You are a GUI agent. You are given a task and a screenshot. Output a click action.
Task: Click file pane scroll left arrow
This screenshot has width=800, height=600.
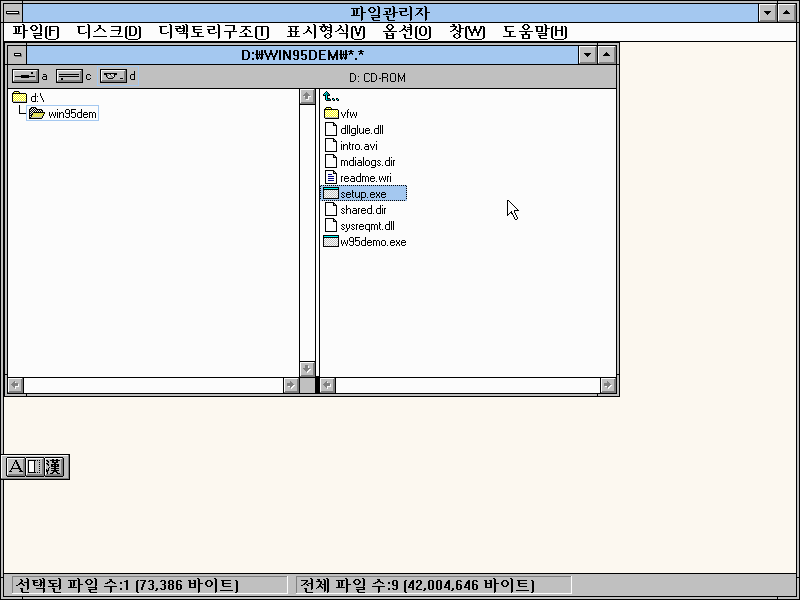click(x=328, y=385)
